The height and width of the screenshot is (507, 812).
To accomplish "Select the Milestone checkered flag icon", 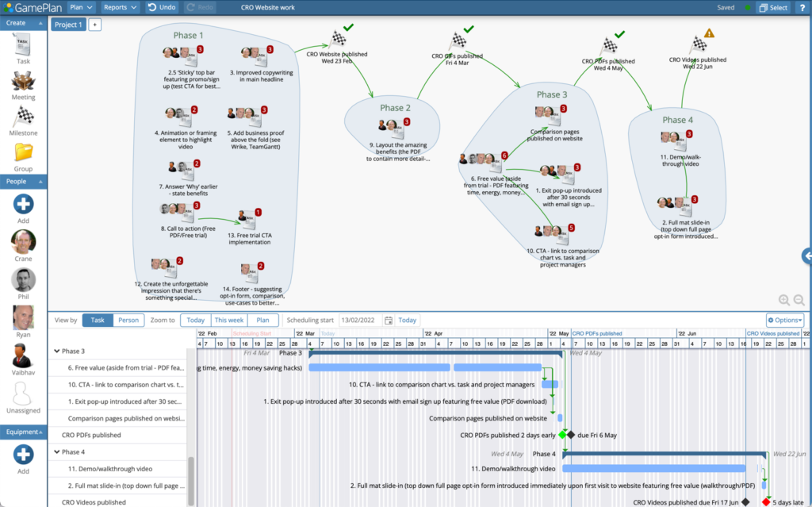I will point(23,116).
